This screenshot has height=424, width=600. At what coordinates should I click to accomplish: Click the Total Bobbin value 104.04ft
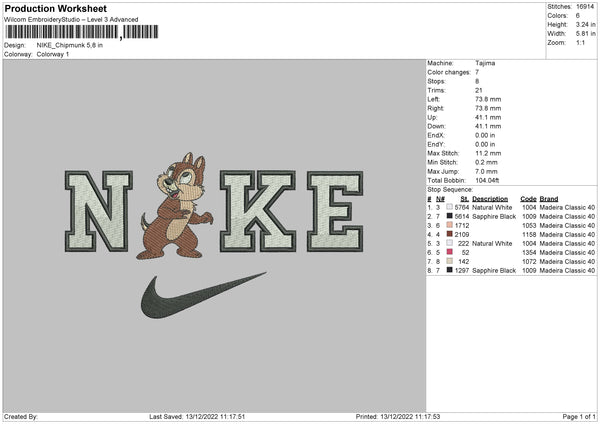487,181
